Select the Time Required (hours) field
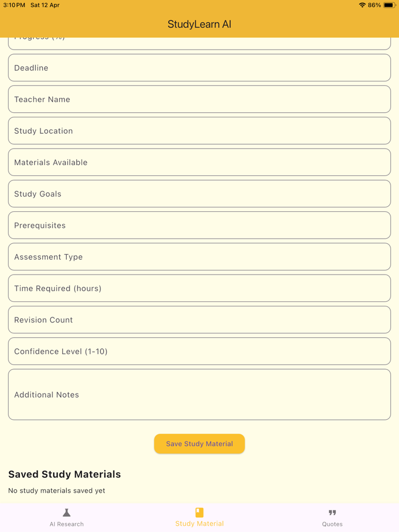Screen dimensions: 399x532 click(x=199, y=288)
